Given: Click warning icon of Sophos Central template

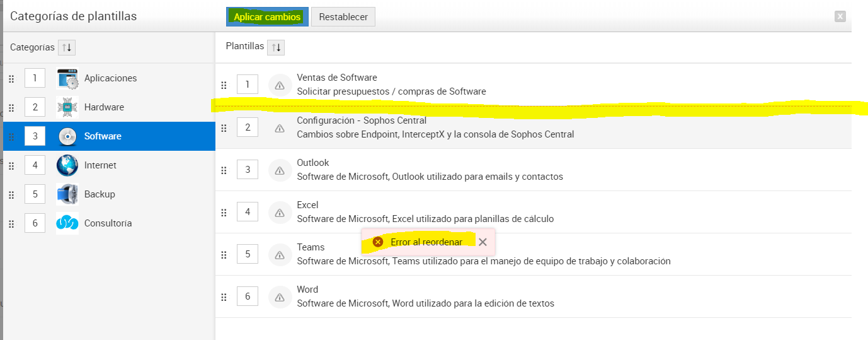Looking at the screenshot, I should [x=280, y=128].
